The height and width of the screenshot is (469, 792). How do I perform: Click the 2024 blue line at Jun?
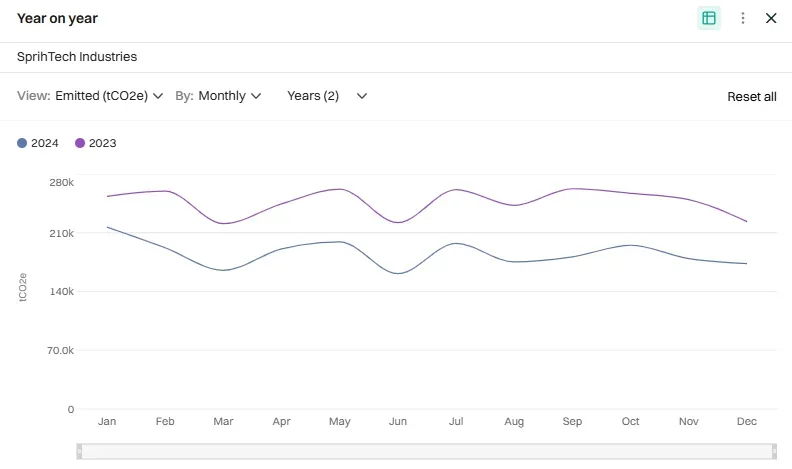coord(398,273)
